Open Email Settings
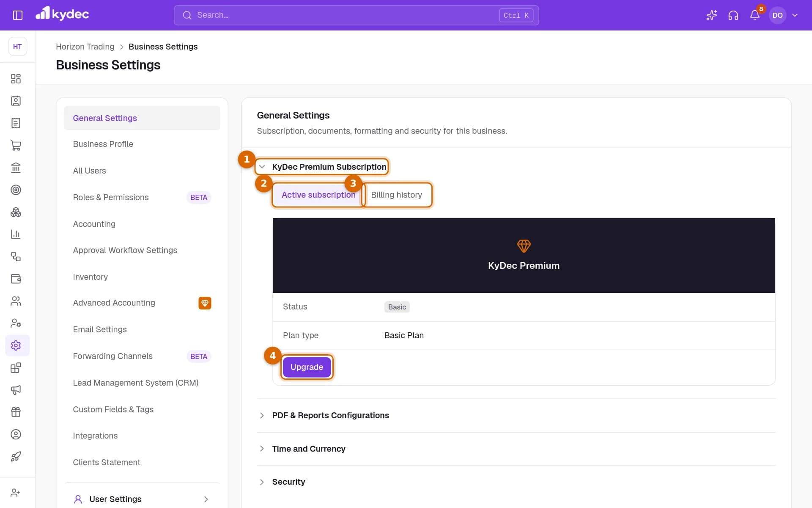812x508 pixels. (142, 329)
